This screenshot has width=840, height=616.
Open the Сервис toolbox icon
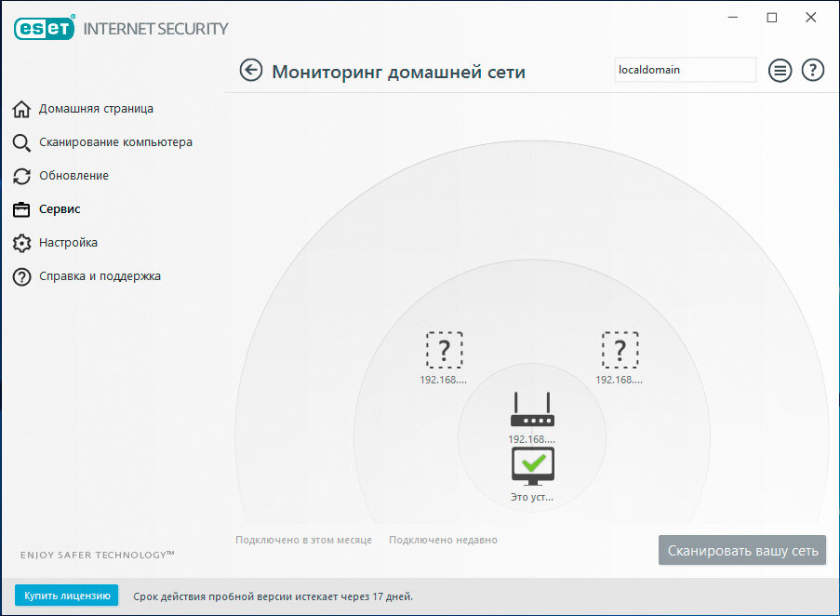click(x=20, y=209)
